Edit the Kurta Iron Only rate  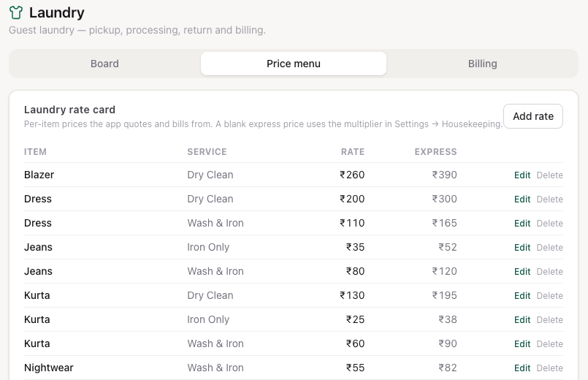[x=522, y=319]
